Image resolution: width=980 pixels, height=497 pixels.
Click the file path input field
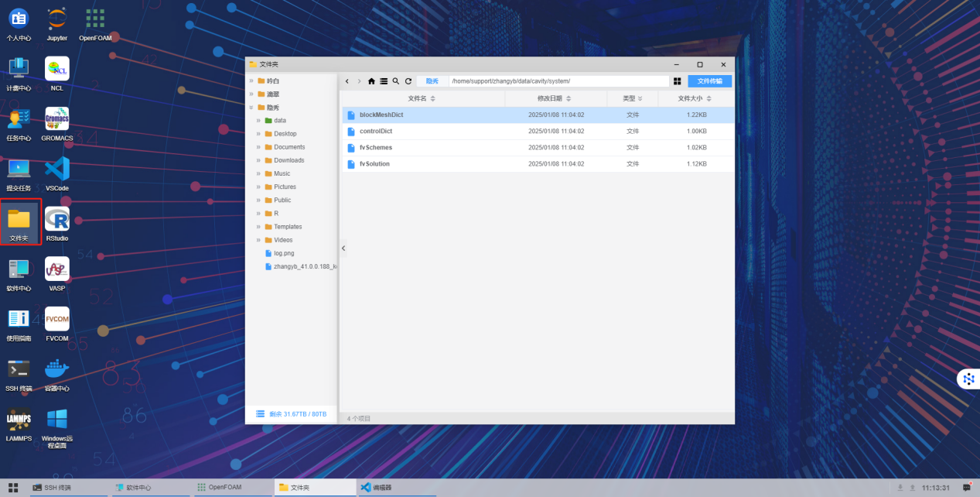pyautogui.click(x=558, y=81)
